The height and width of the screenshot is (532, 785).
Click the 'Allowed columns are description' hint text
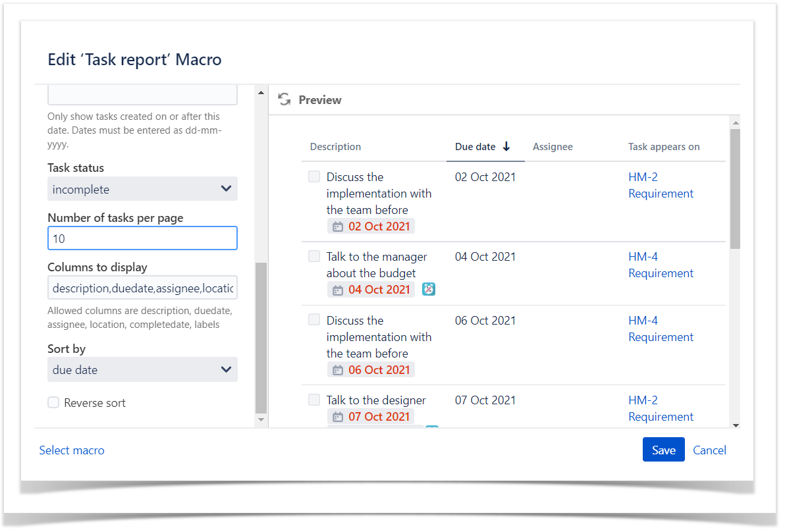coord(140,317)
